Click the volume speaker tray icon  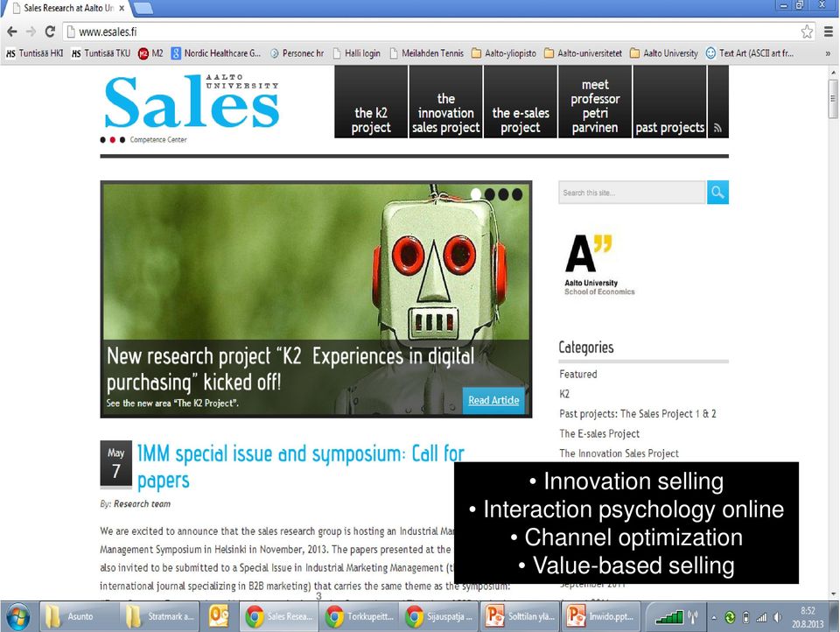[x=777, y=618]
